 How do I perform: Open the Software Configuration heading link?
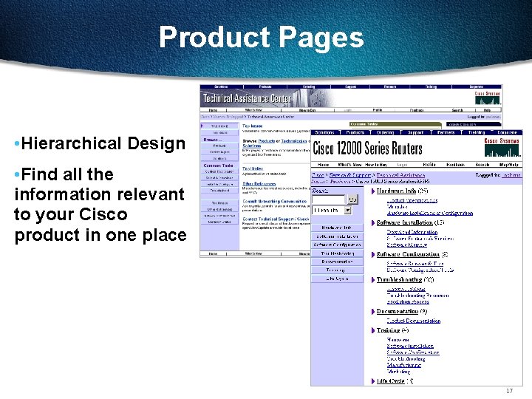(x=408, y=254)
